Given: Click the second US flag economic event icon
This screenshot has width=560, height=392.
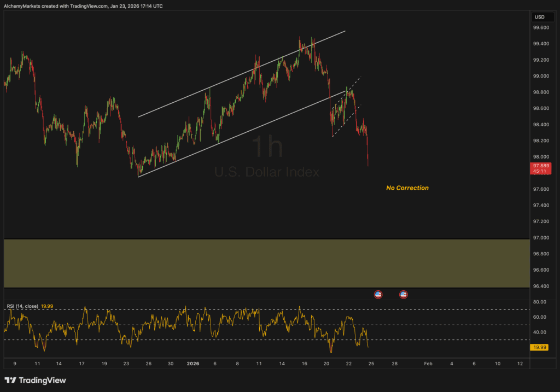Looking at the screenshot, I should pyautogui.click(x=404, y=295).
